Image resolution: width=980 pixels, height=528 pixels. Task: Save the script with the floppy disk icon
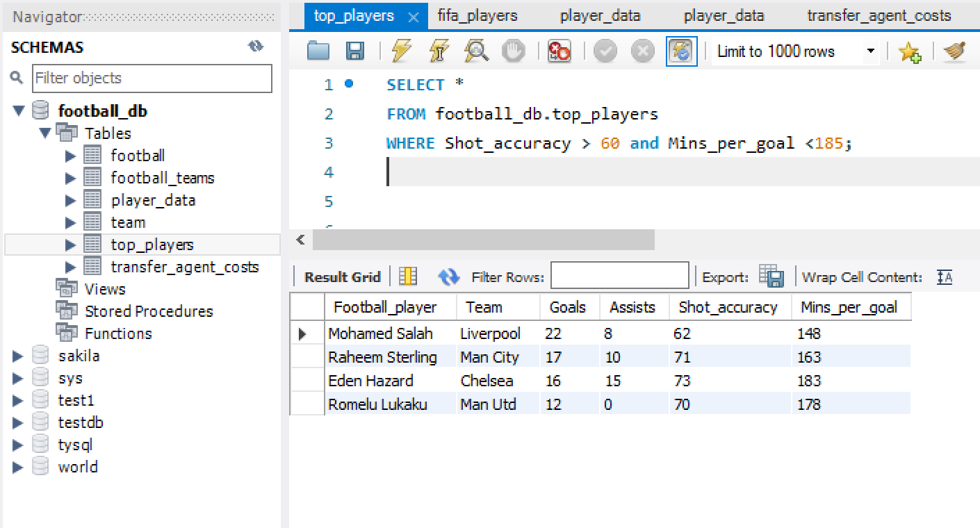click(x=355, y=51)
